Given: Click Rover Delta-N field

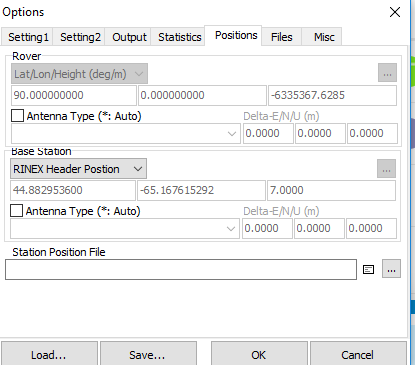Looking at the screenshot, I should [320, 134].
